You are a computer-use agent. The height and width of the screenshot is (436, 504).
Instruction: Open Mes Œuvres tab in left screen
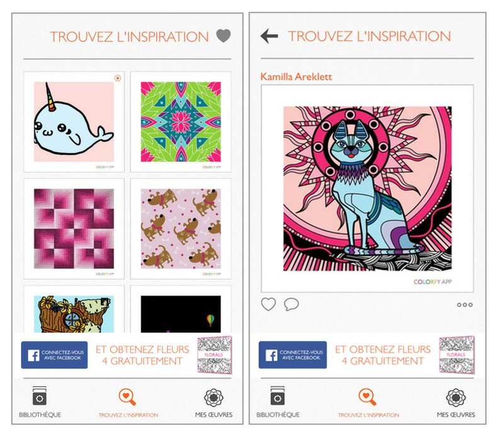coord(214,403)
